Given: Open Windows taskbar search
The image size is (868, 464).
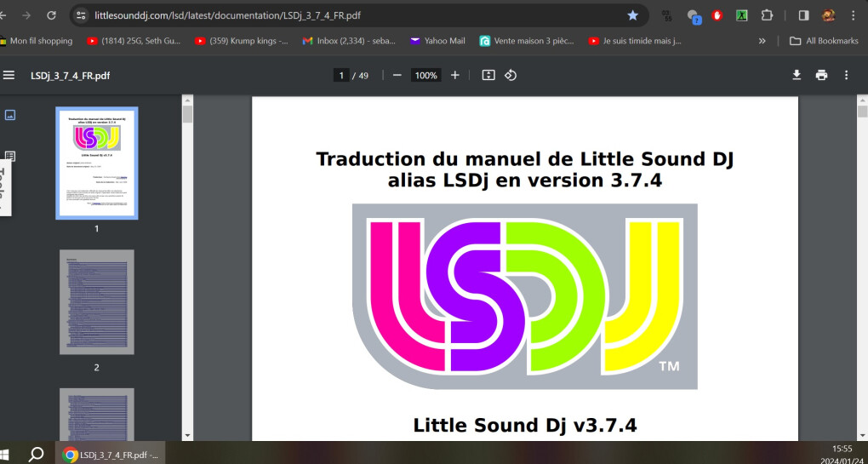Looking at the screenshot, I should pos(36,454).
